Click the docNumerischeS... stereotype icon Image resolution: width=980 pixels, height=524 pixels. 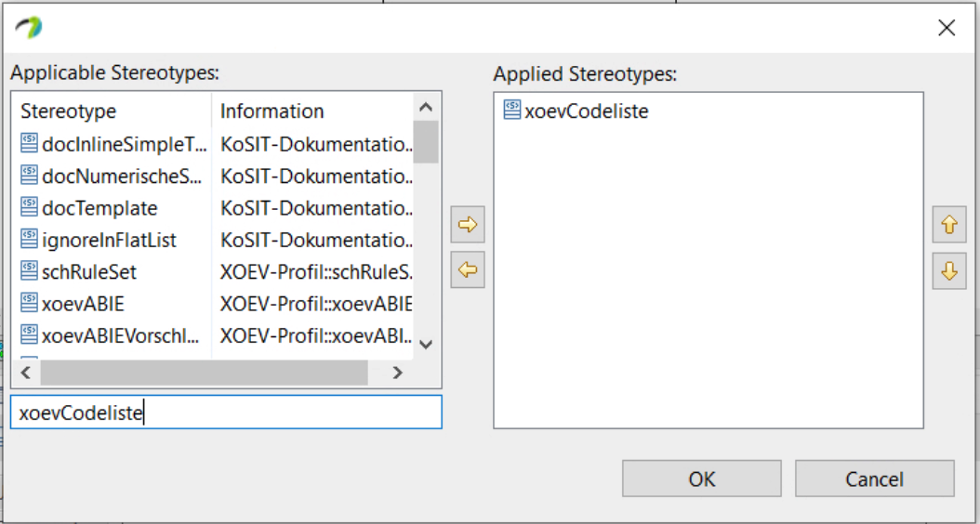[x=29, y=175]
